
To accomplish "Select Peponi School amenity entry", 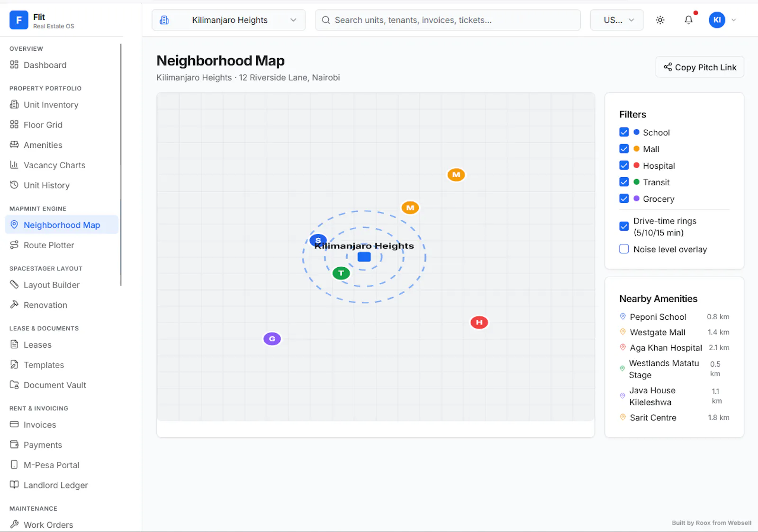I will coord(674,316).
